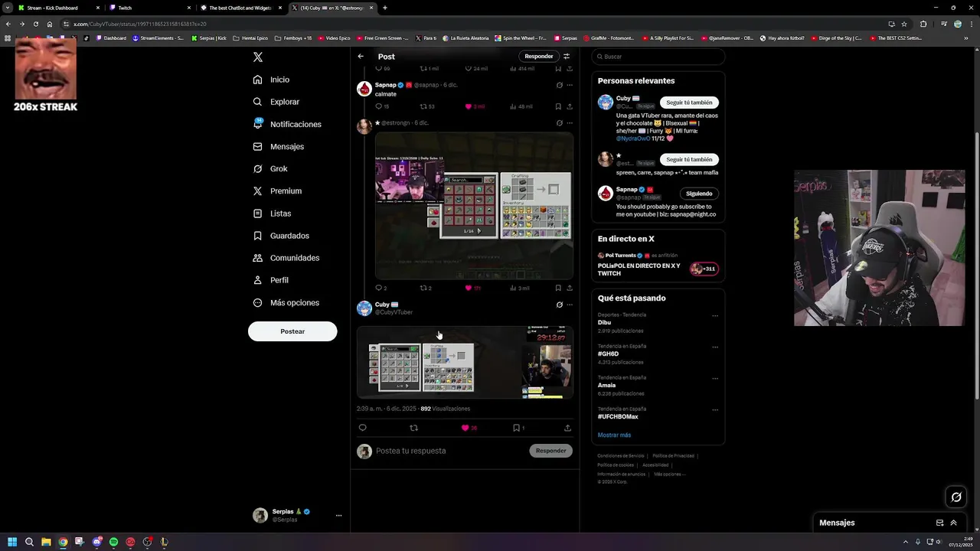980x551 pixels.
Task: Unlike the @estrongn post with 171 likes
Action: (x=468, y=288)
